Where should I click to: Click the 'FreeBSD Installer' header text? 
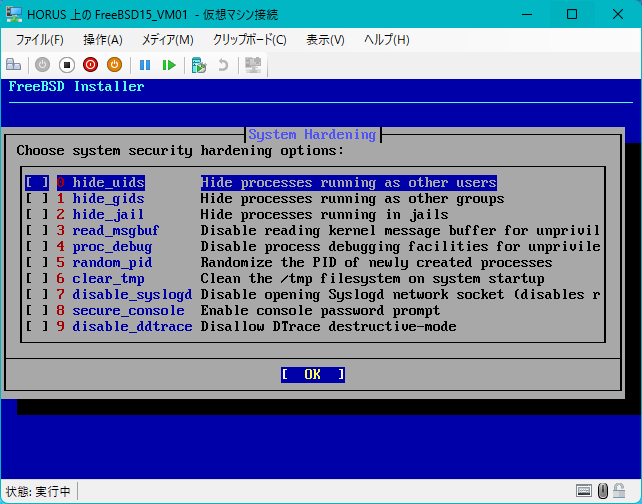76,86
